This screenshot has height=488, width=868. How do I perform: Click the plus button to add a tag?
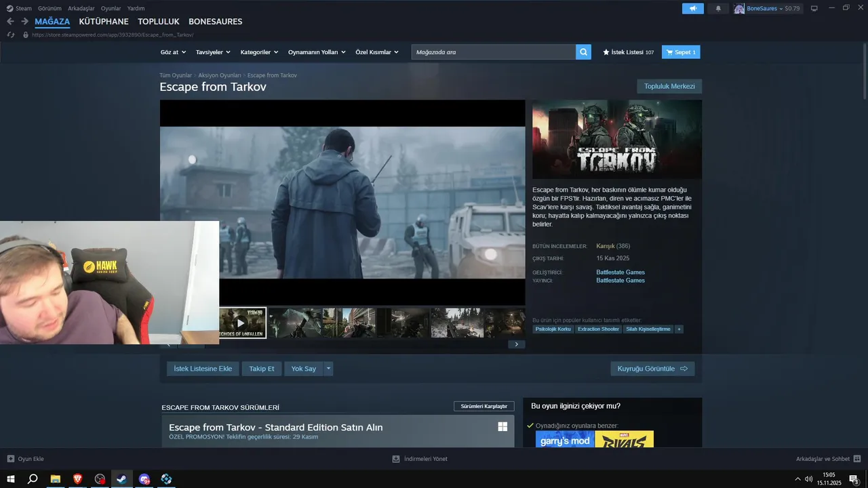679,329
